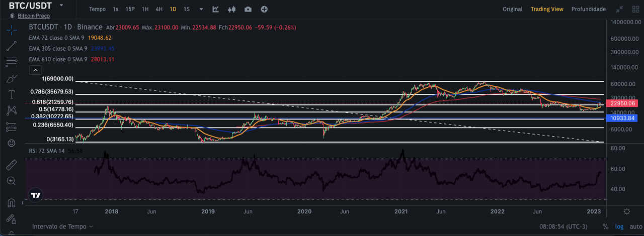The image size is (644, 236).
Task: Click the 0.236(6550.40) Fibonacci level label
Action: (53, 125)
